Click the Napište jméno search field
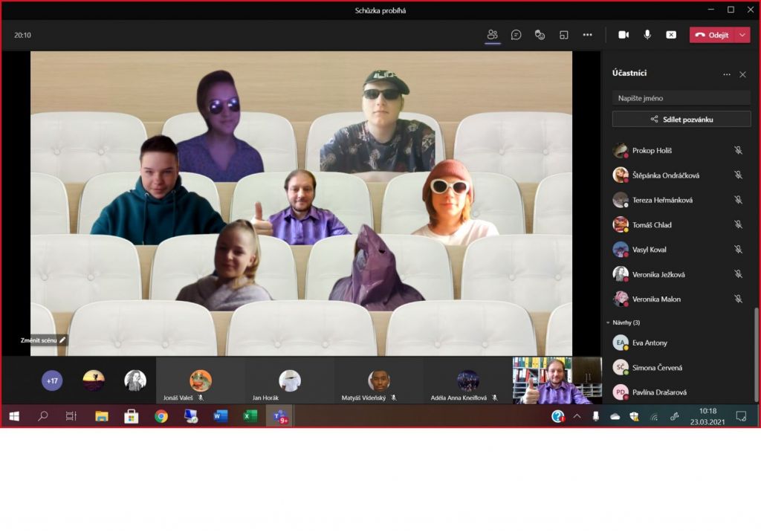This screenshot has width=761, height=532. click(681, 98)
